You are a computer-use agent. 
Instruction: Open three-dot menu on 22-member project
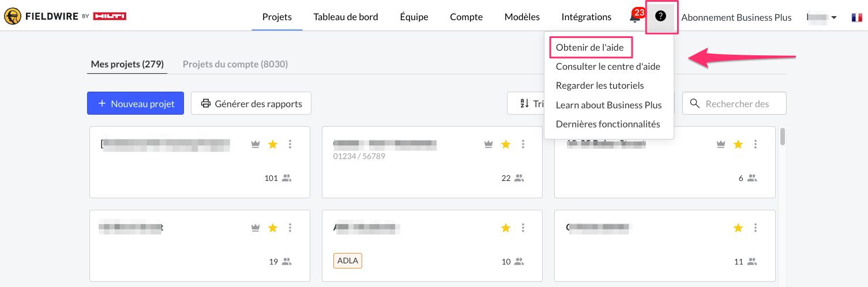tap(523, 144)
